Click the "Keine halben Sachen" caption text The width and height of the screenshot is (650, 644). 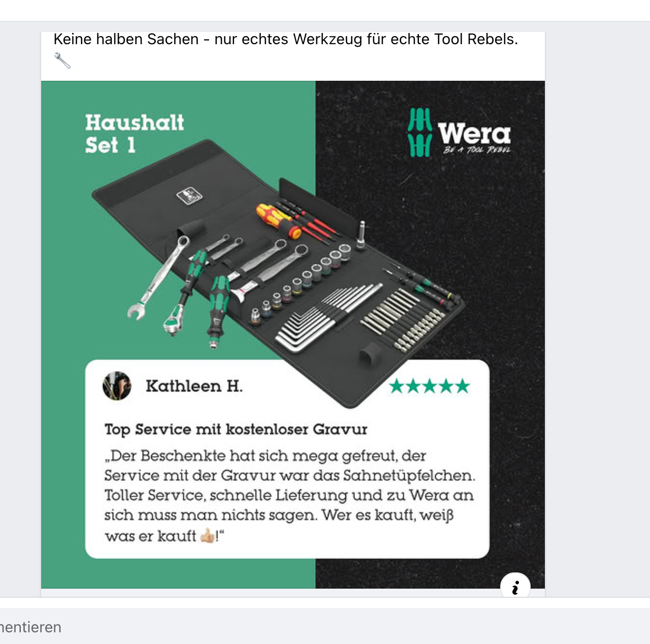click(x=286, y=39)
